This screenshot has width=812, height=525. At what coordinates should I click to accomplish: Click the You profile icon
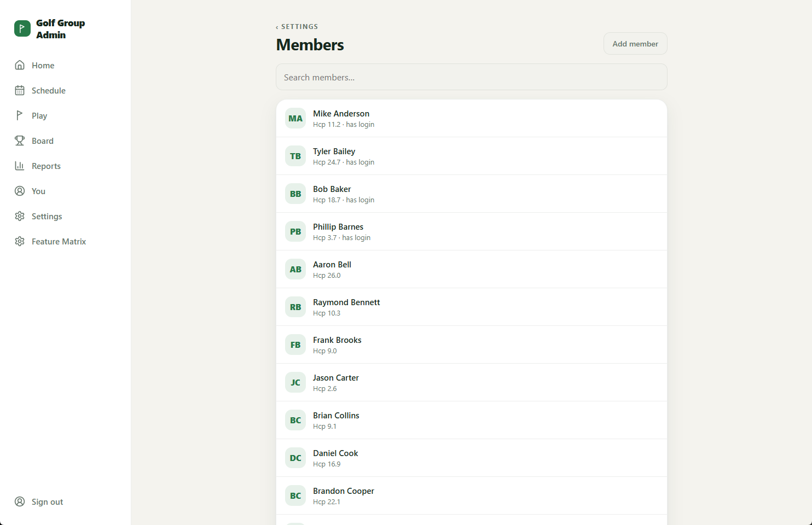20,191
